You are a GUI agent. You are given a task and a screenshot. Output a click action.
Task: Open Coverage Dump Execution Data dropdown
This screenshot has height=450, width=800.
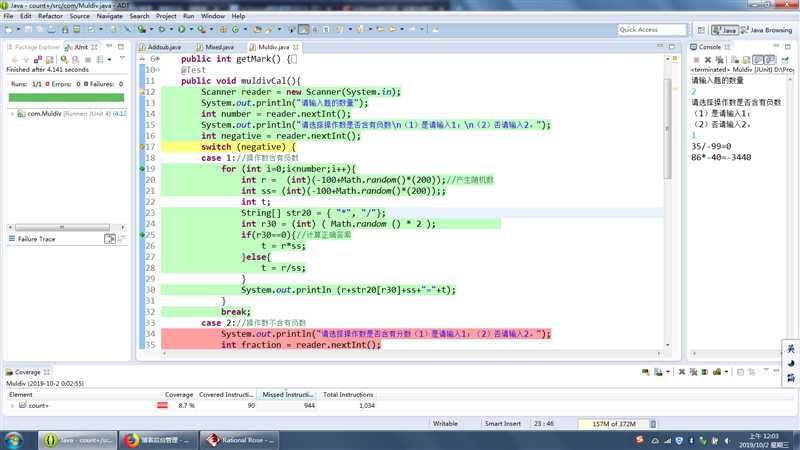click(668, 372)
